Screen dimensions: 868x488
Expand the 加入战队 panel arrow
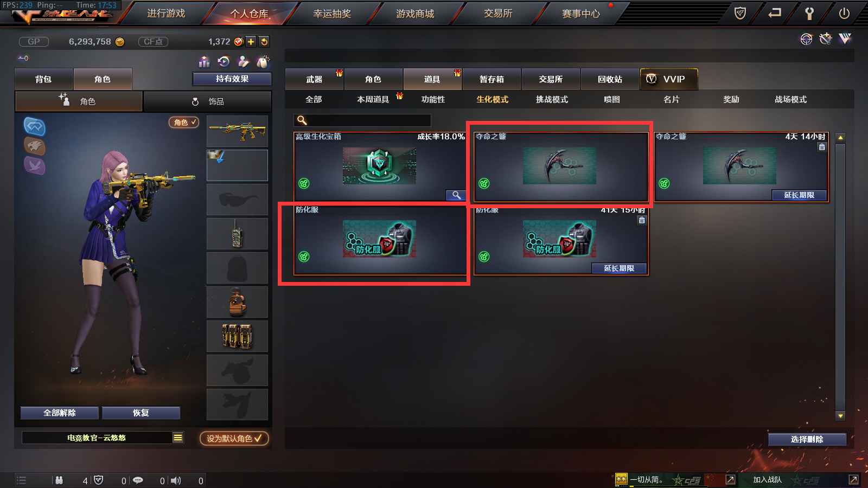tap(853, 479)
